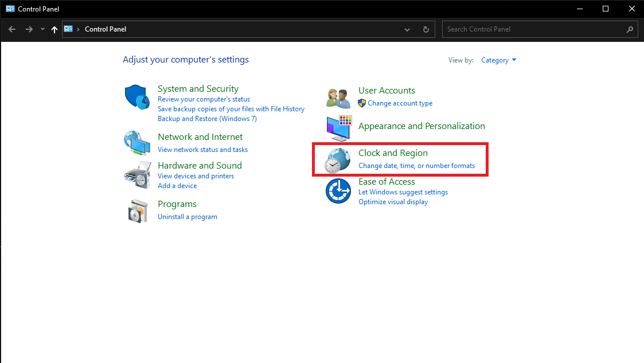Click the Control Panel breadcrumb in the address bar

pyautogui.click(x=106, y=29)
